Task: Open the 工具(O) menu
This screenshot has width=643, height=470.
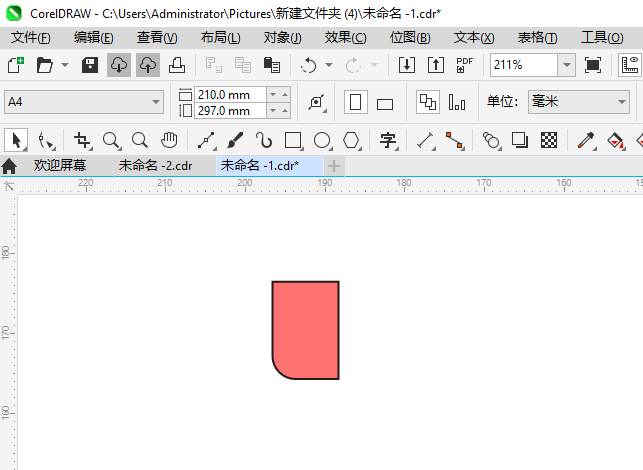Action: pos(602,38)
